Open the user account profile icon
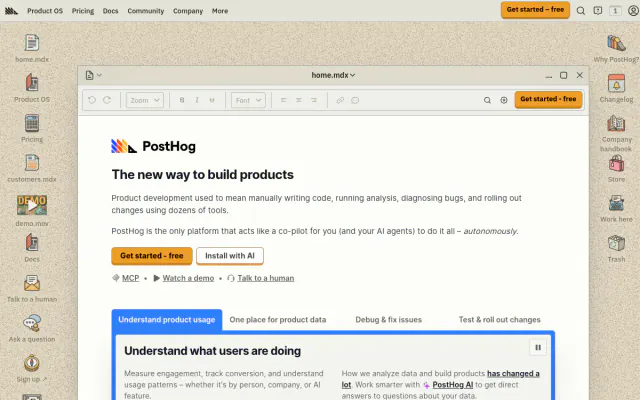 (633, 11)
